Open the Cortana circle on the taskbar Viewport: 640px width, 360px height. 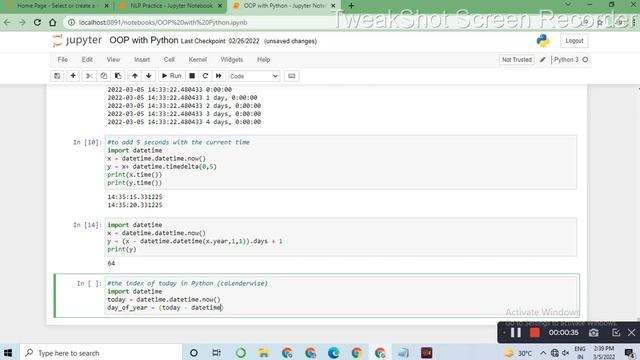coord(194,353)
